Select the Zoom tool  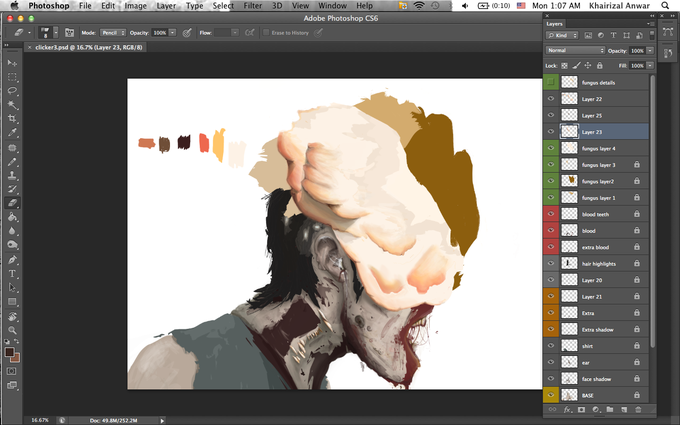pos(12,330)
